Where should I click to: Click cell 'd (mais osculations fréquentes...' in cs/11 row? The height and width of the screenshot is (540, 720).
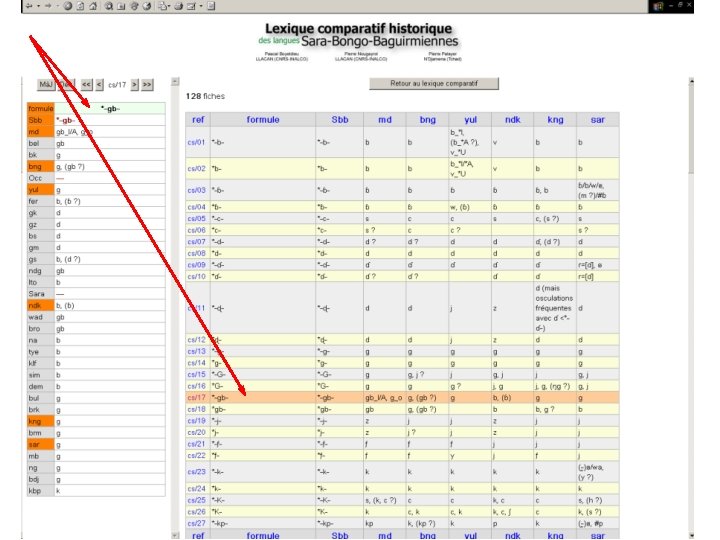coord(555,308)
